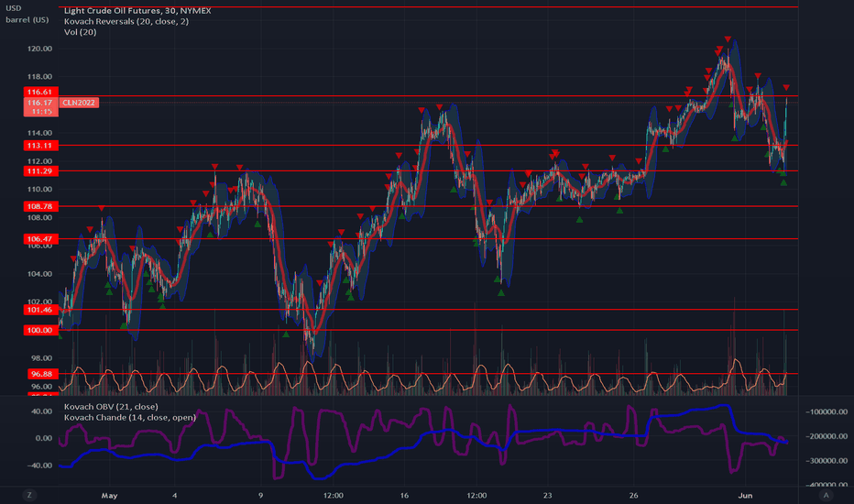Click the Z timezone button on time axis
The width and height of the screenshot is (854, 504).
click(x=29, y=495)
